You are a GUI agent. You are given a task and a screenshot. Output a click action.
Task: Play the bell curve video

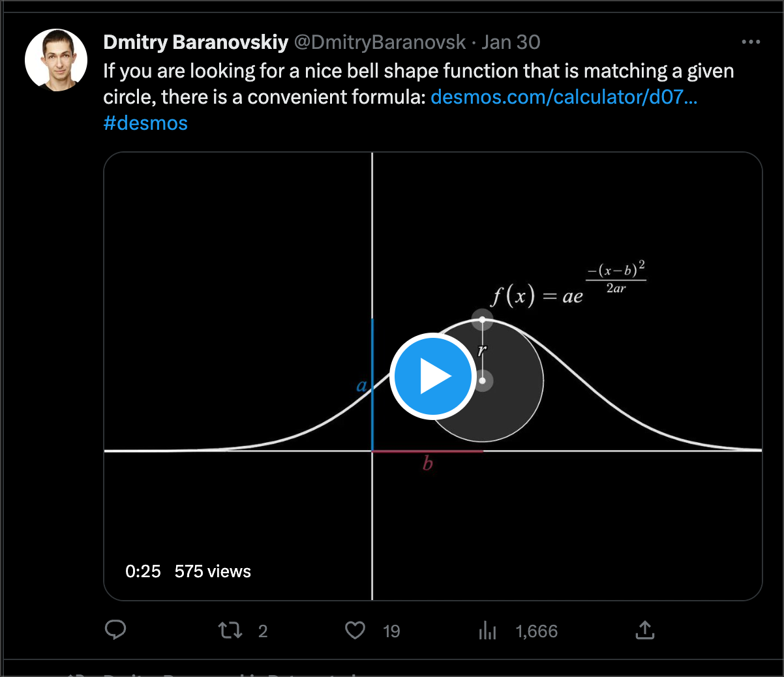coord(432,376)
